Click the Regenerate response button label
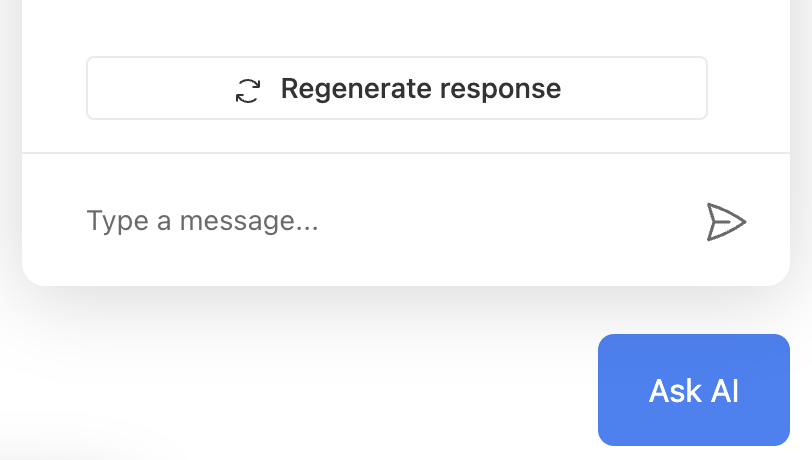This screenshot has width=812, height=460. pos(420,89)
